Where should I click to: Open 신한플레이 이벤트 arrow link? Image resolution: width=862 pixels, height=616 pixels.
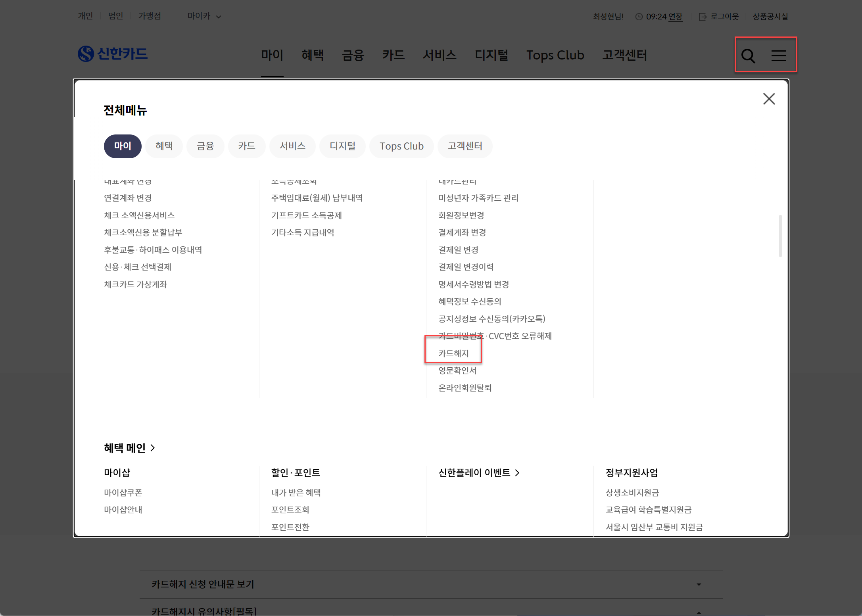478,473
